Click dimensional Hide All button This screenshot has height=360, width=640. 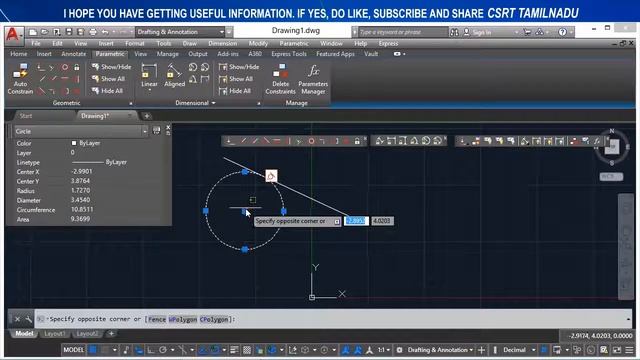pos(235,91)
